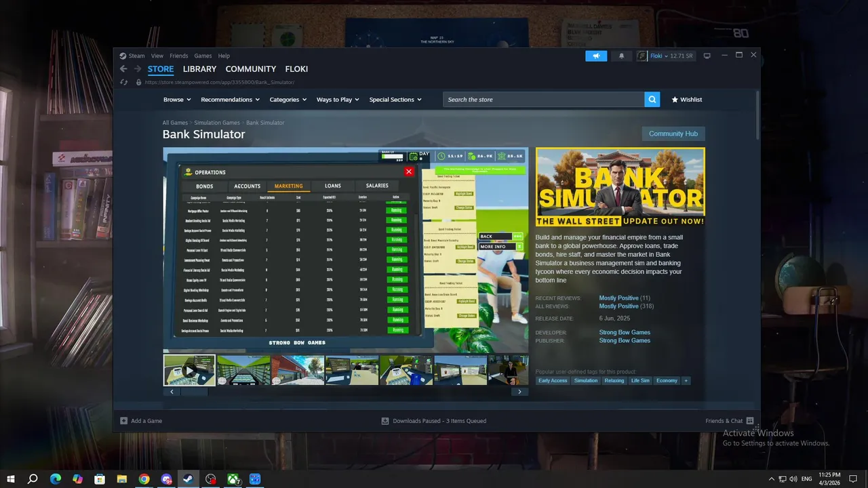Screen dimensions: 868x488
Task: Open the Games menu
Action: (x=203, y=56)
